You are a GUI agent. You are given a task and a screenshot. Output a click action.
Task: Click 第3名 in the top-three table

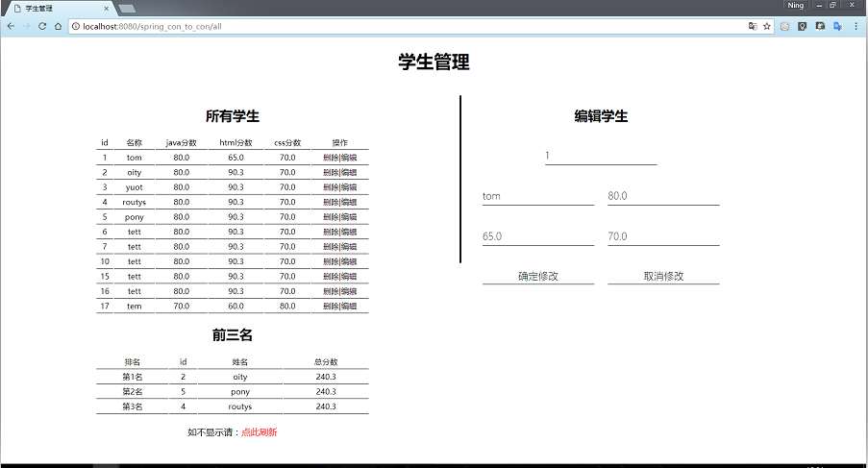point(133,406)
